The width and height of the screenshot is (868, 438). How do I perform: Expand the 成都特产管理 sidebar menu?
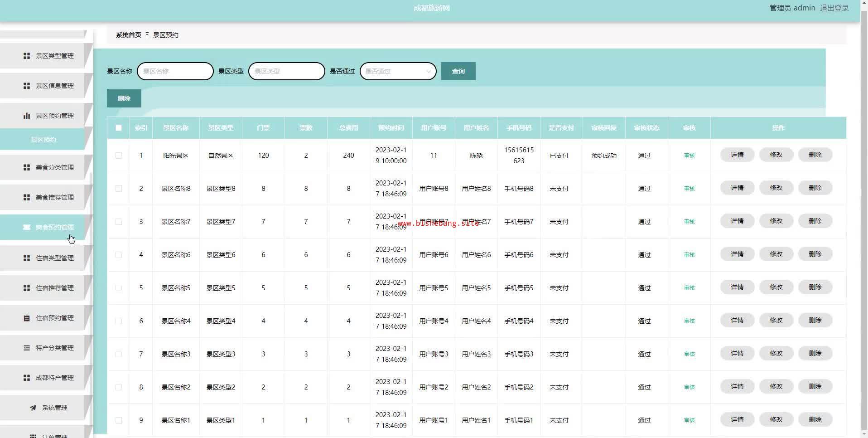[x=54, y=378]
